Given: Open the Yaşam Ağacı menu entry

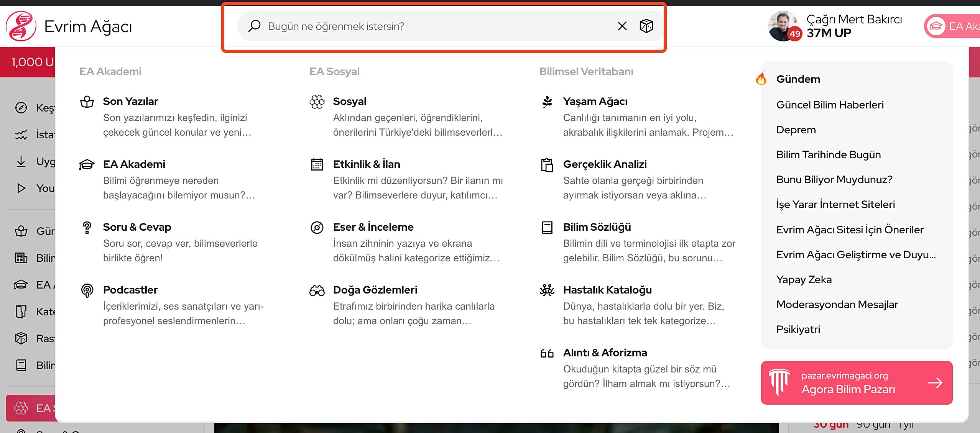Looking at the screenshot, I should (595, 102).
